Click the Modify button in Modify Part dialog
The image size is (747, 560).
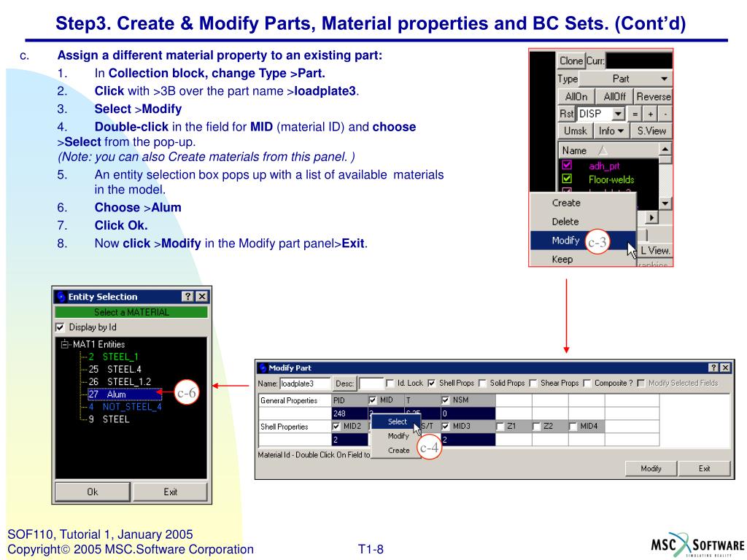[x=651, y=469]
